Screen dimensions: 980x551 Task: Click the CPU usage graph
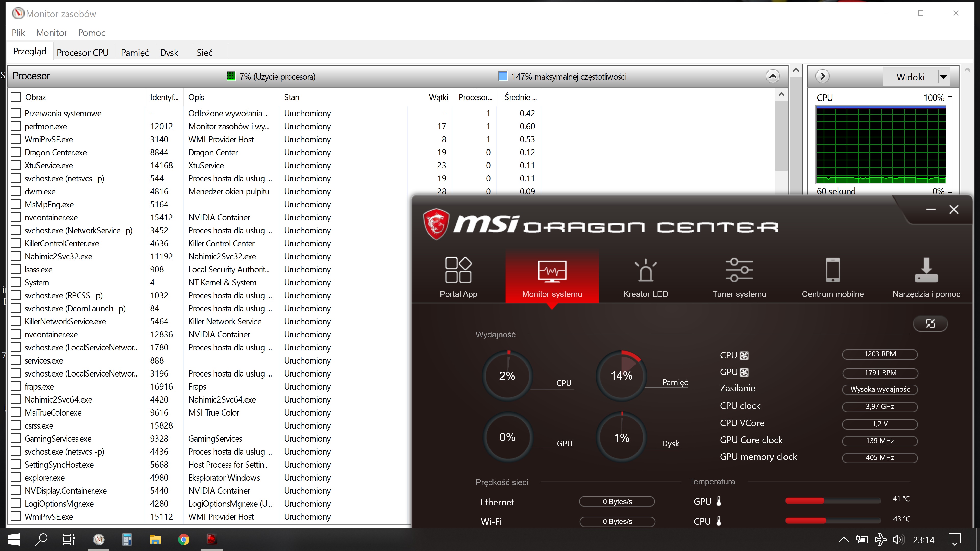pyautogui.click(x=881, y=145)
